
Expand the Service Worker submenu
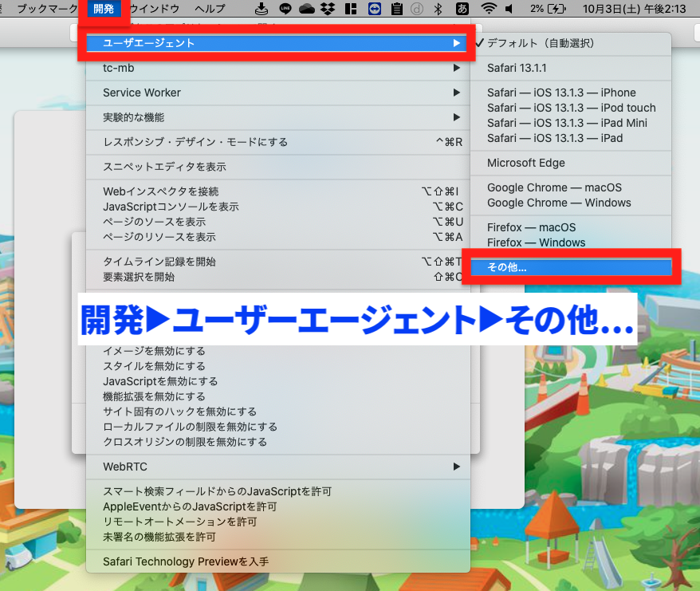(277, 93)
